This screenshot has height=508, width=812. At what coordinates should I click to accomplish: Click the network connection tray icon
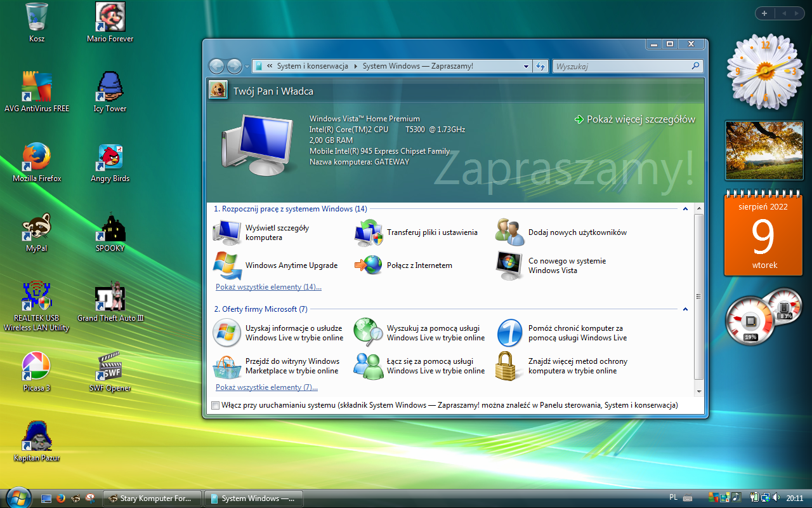[x=766, y=498]
